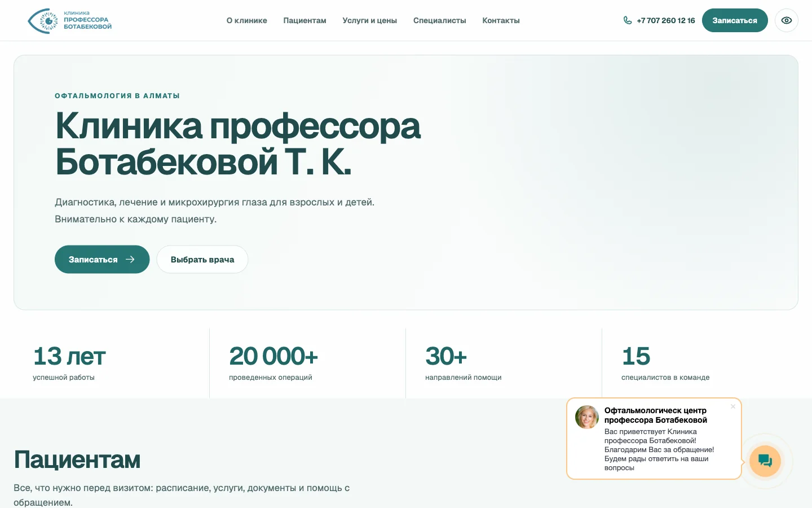Click the consultant avatar in chat popup
The image size is (812, 508).
[587, 417]
